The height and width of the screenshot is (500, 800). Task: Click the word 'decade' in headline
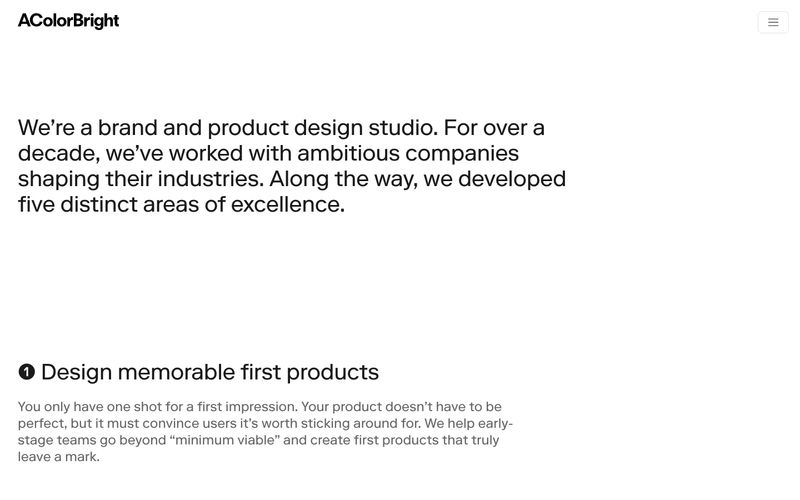coord(56,154)
